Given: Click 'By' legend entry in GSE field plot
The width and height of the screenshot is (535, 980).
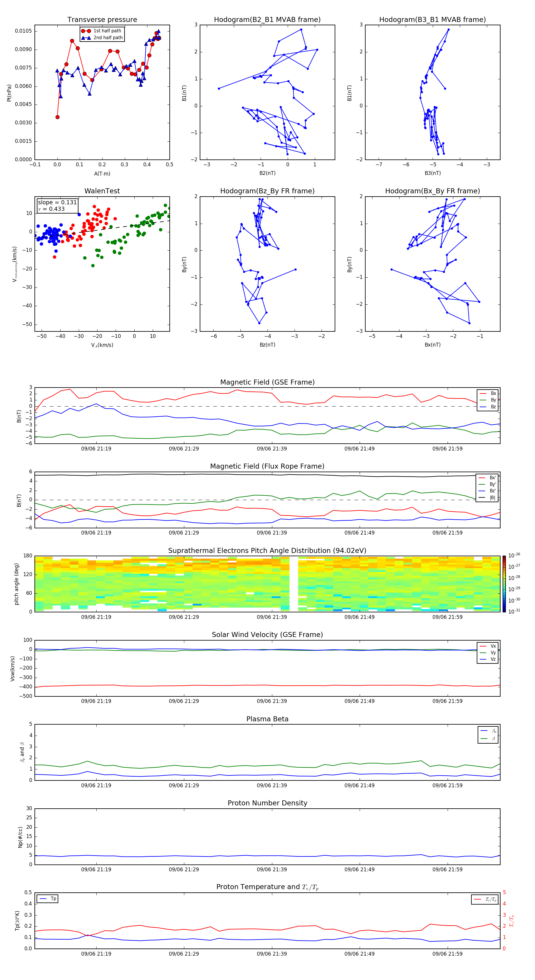Looking at the screenshot, I should point(488,400).
